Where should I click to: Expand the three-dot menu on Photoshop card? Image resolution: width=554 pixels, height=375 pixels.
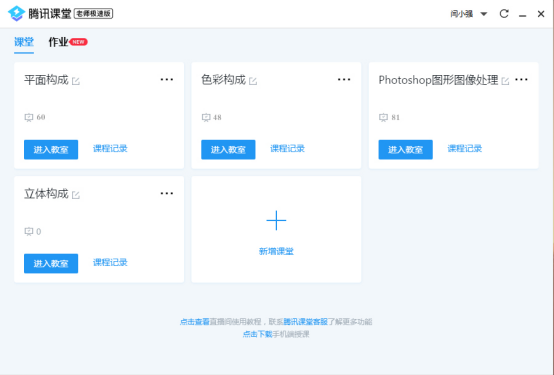tap(521, 80)
